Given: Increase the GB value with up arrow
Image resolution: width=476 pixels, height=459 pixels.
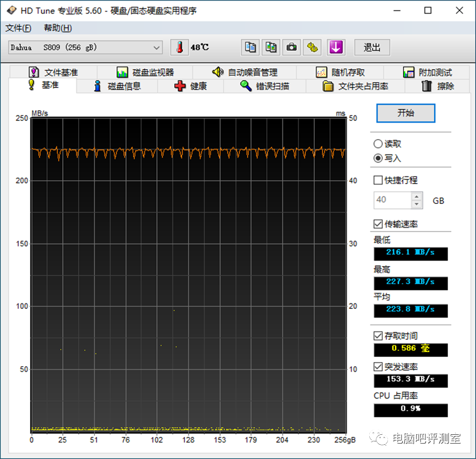Looking at the screenshot, I should point(417,196).
